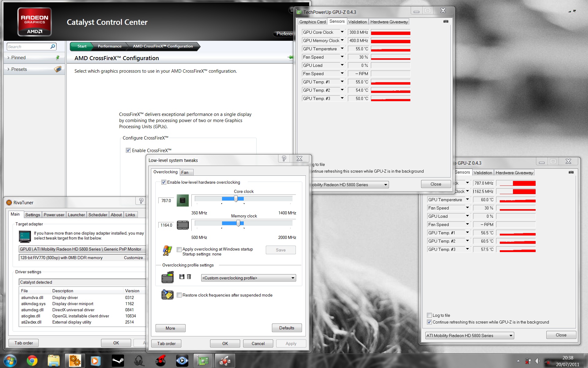Click the search magnifier in Catalyst sidebar
The image size is (588, 368).
(x=53, y=47)
